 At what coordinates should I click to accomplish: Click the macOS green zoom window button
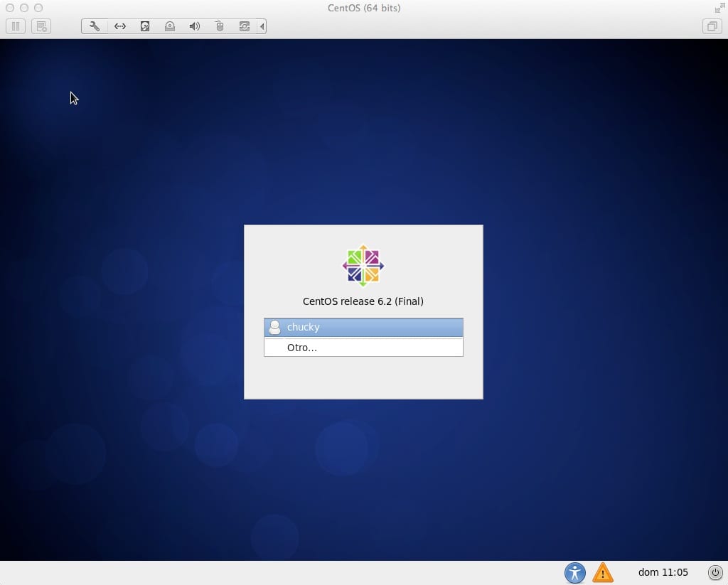pos(38,8)
